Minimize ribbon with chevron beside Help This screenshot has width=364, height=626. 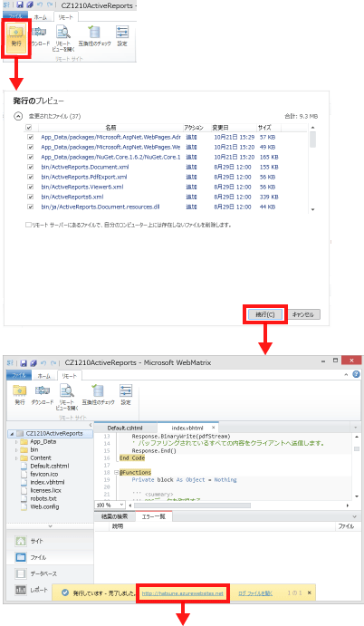point(346,375)
